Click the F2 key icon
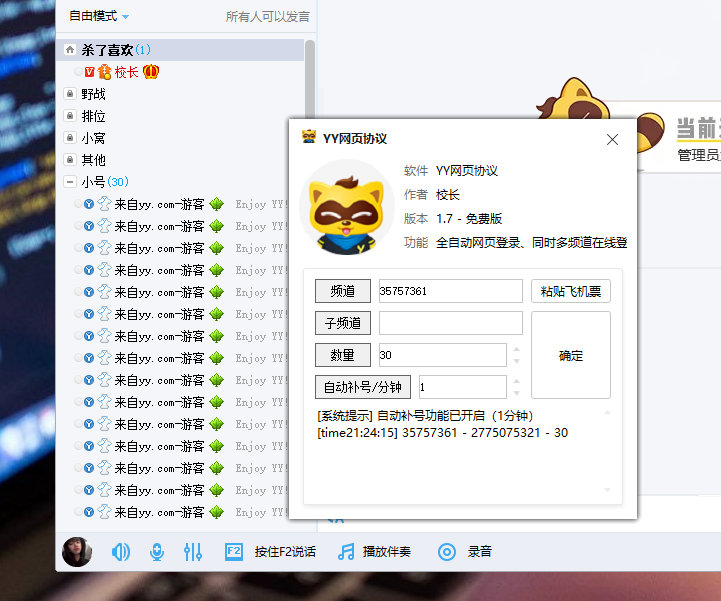 pyautogui.click(x=234, y=552)
